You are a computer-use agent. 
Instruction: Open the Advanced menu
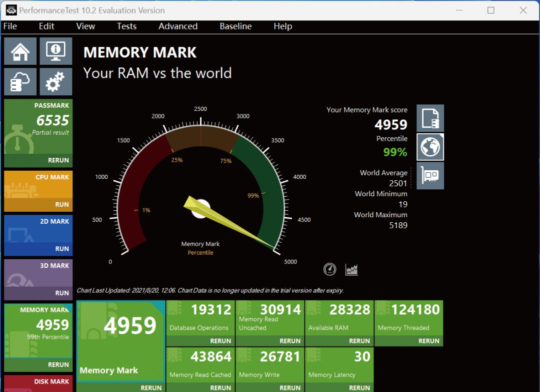(178, 26)
